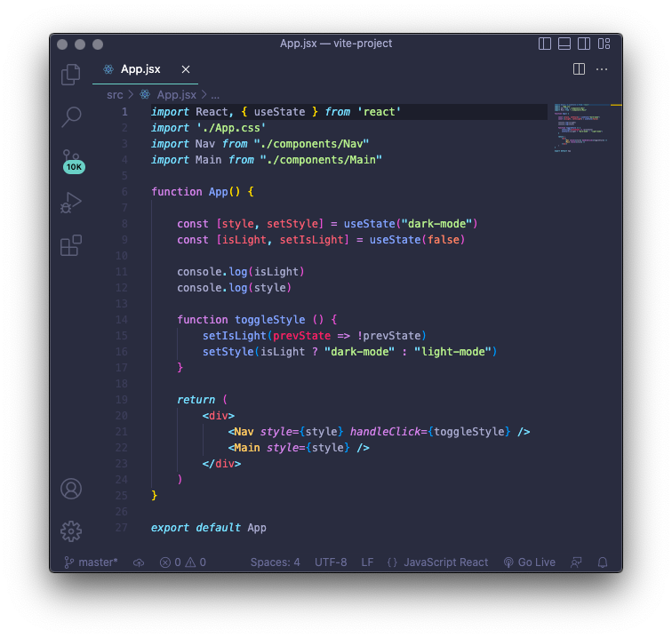Screen dimensions: 672x638
Task: Click the src breadcrumb segment
Action: (115, 95)
